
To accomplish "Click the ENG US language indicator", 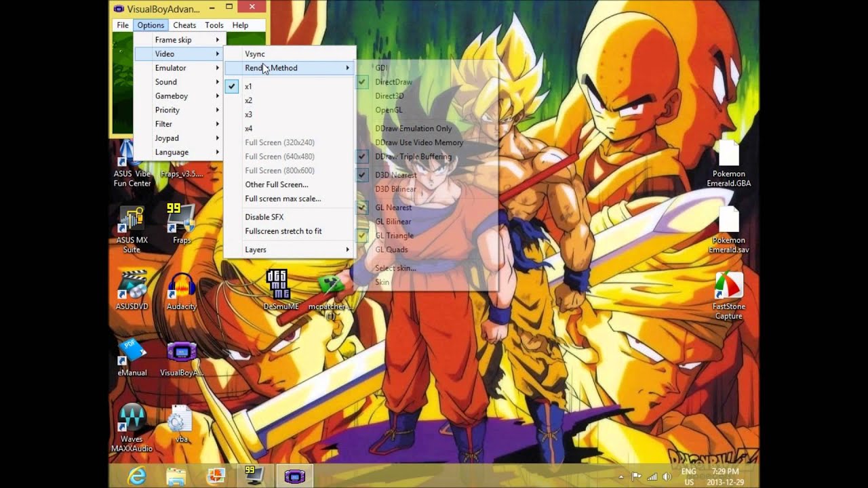I will tap(688, 476).
